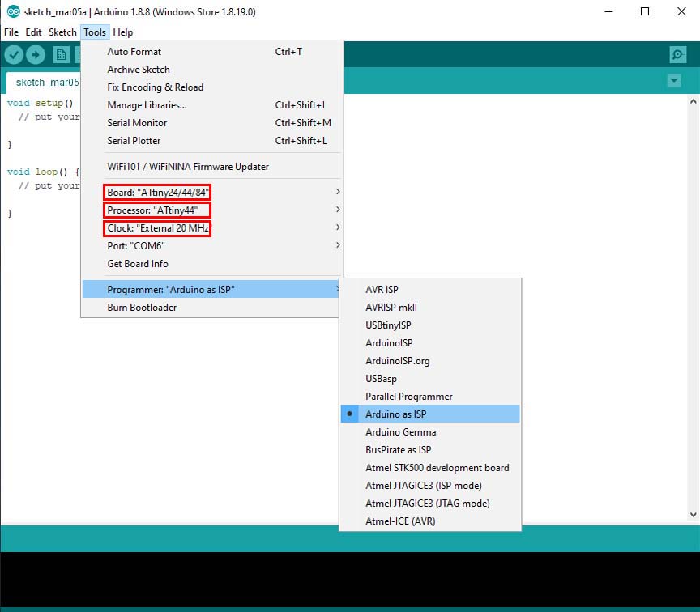Expand the Board "ATtiny24/44/84" submenu

click(212, 192)
